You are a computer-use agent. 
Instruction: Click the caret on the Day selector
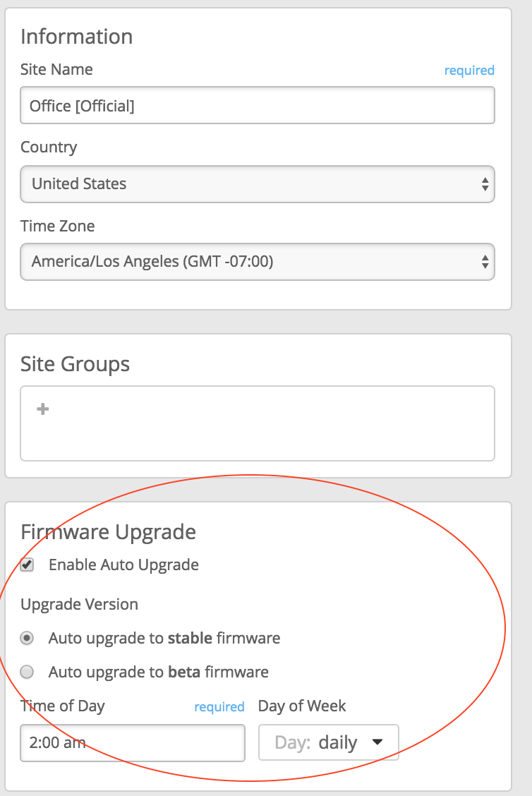pos(377,742)
